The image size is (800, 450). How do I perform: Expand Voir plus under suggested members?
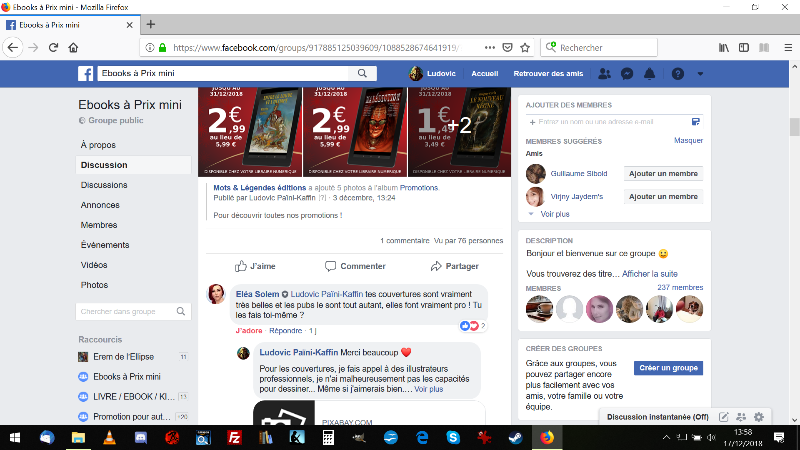point(554,214)
